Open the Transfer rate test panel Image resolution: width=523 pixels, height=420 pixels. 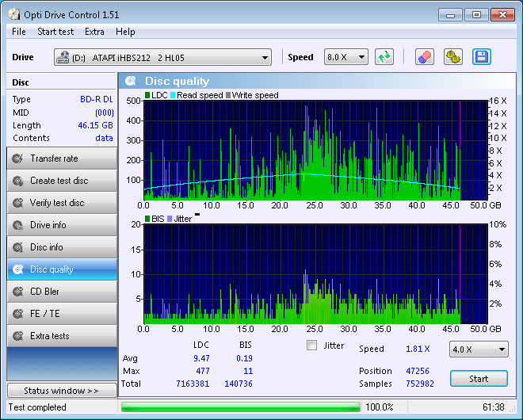click(62, 158)
